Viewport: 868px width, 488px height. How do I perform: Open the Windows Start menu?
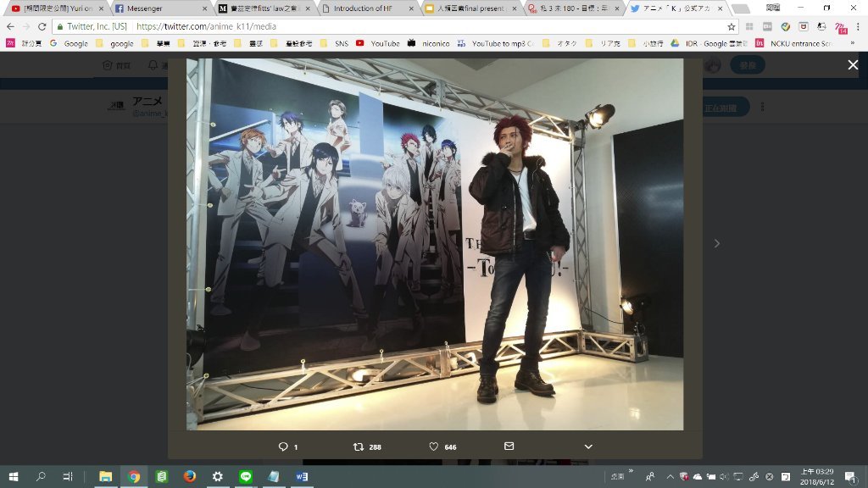click(14, 476)
